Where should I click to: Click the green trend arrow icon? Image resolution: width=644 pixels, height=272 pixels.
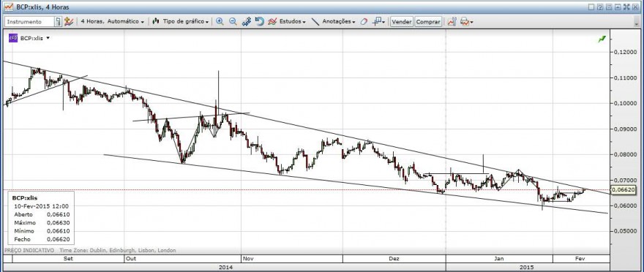pyautogui.click(x=602, y=39)
